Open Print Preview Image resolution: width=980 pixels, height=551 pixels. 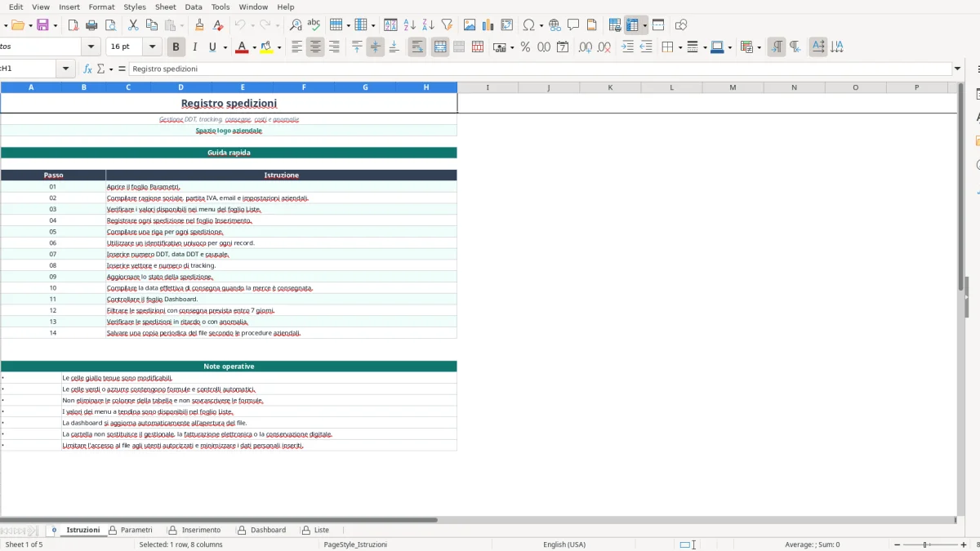click(x=111, y=25)
